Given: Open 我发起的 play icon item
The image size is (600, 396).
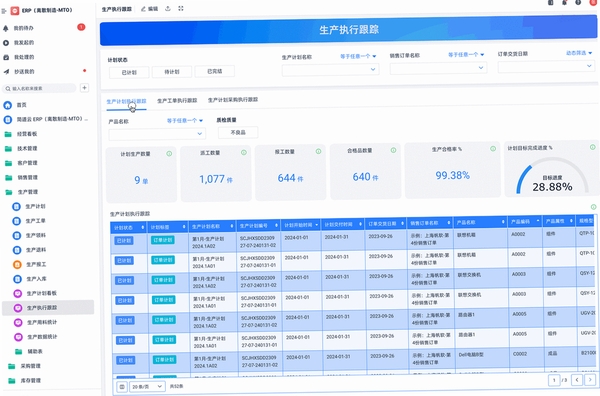Looking at the screenshot, I should coord(6,43).
